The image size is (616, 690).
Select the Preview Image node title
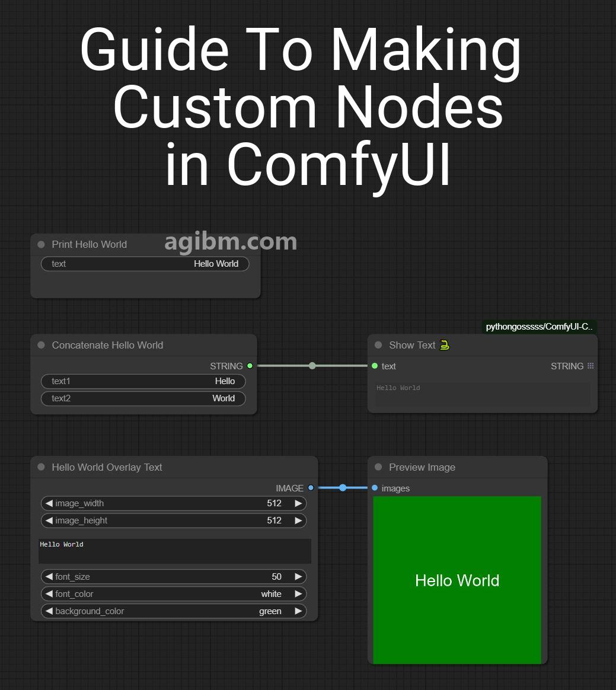coord(422,467)
